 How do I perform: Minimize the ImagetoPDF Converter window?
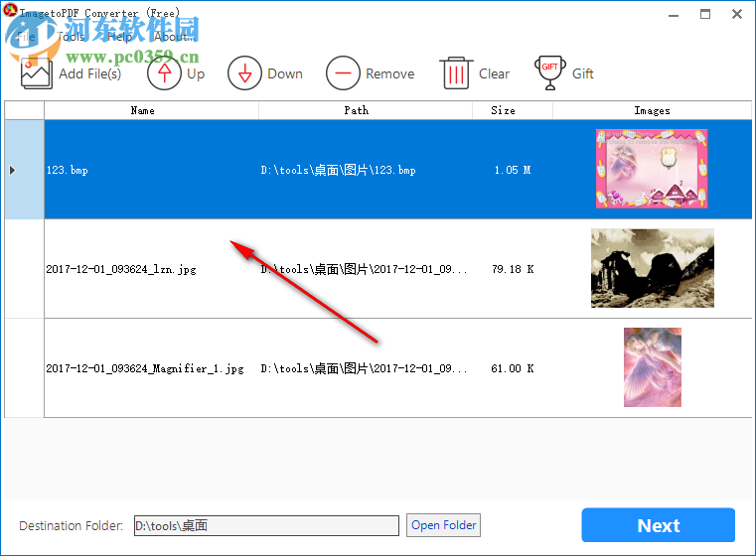(674, 15)
